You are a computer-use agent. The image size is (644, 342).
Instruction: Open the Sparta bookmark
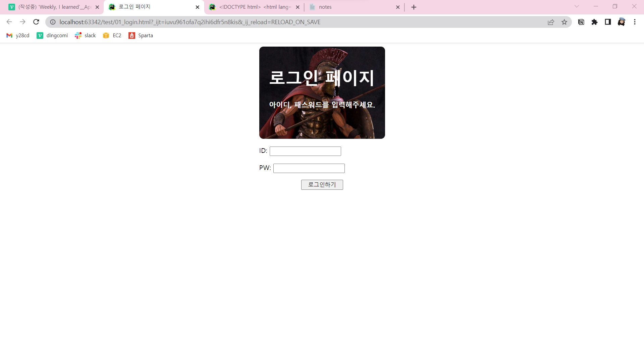pos(141,36)
